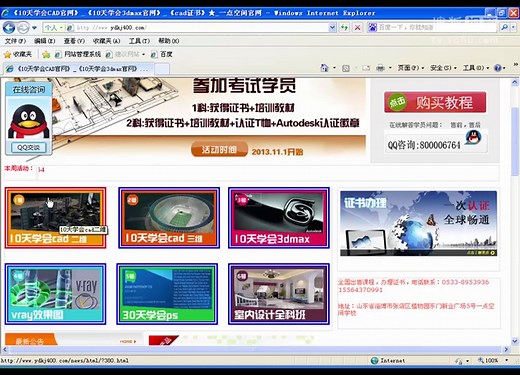520x375 pixels.
Task: Click the protected mode icon in status bar
Action: coord(459,361)
